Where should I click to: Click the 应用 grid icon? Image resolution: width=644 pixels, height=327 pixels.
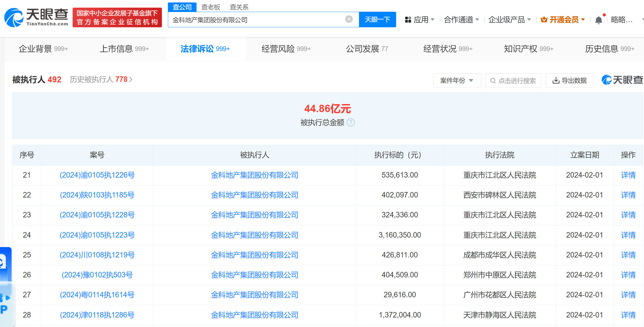click(408, 20)
